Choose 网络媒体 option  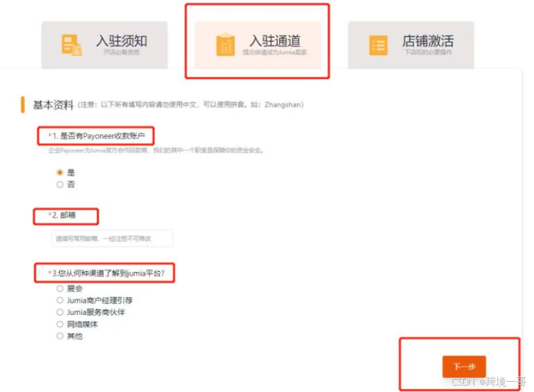(60, 325)
